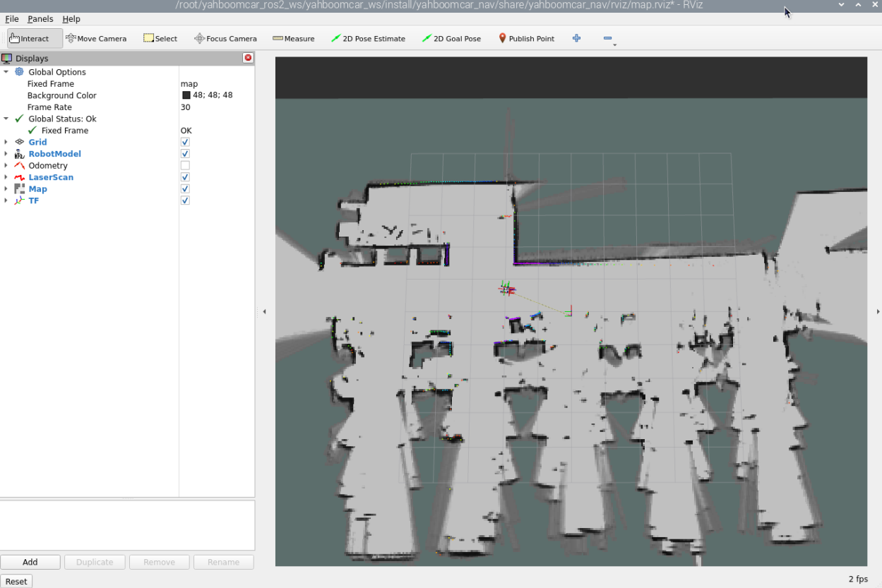The height and width of the screenshot is (588, 882).
Task: Click the Select tool in toolbar
Action: 160,39
